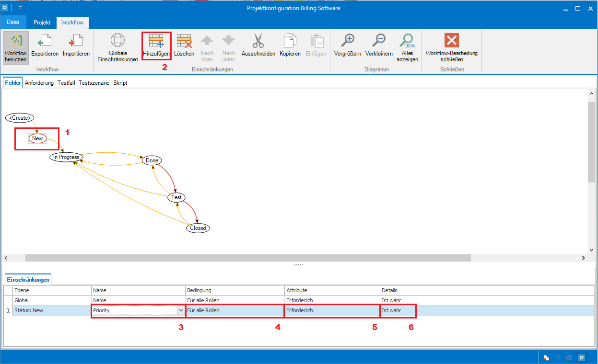Click the Kopieren icon

click(290, 42)
